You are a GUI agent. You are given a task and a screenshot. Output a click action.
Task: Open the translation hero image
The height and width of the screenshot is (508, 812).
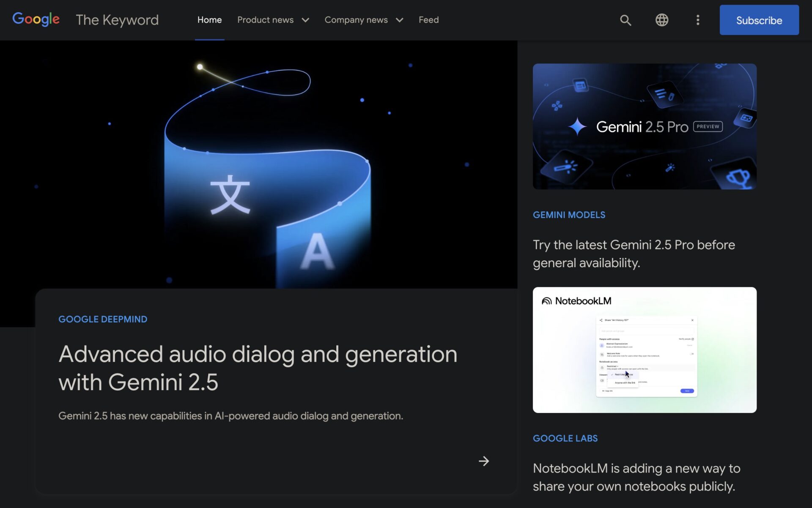pyautogui.click(x=259, y=165)
